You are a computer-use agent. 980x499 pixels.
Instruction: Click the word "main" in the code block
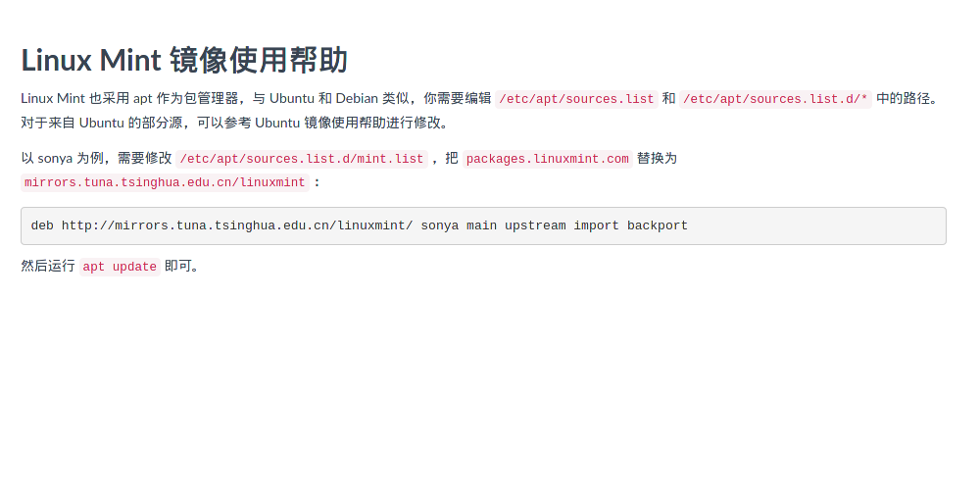pyautogui.click(x=481, y=225)
